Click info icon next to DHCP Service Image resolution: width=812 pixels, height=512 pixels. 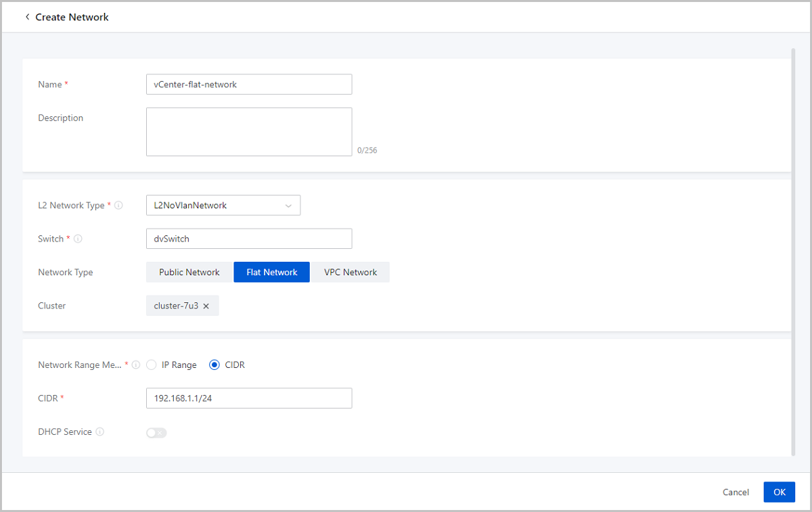(100, 432)
